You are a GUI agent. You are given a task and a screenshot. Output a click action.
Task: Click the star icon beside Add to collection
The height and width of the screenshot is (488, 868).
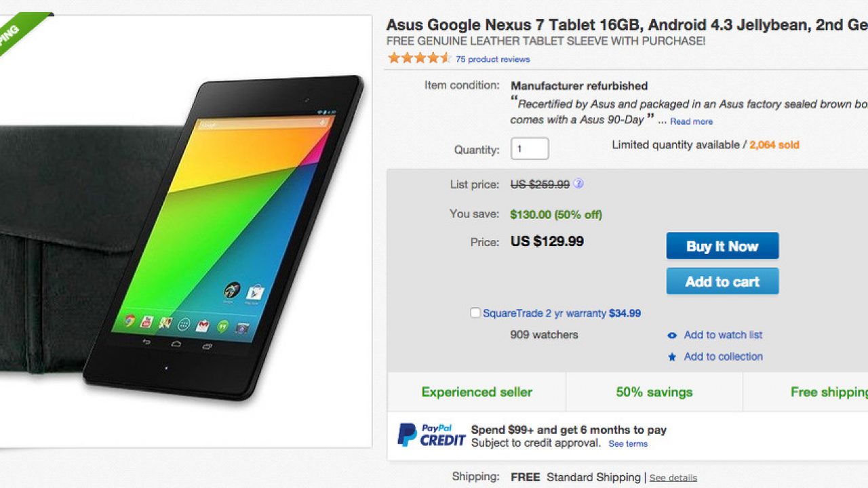point(672,357)
